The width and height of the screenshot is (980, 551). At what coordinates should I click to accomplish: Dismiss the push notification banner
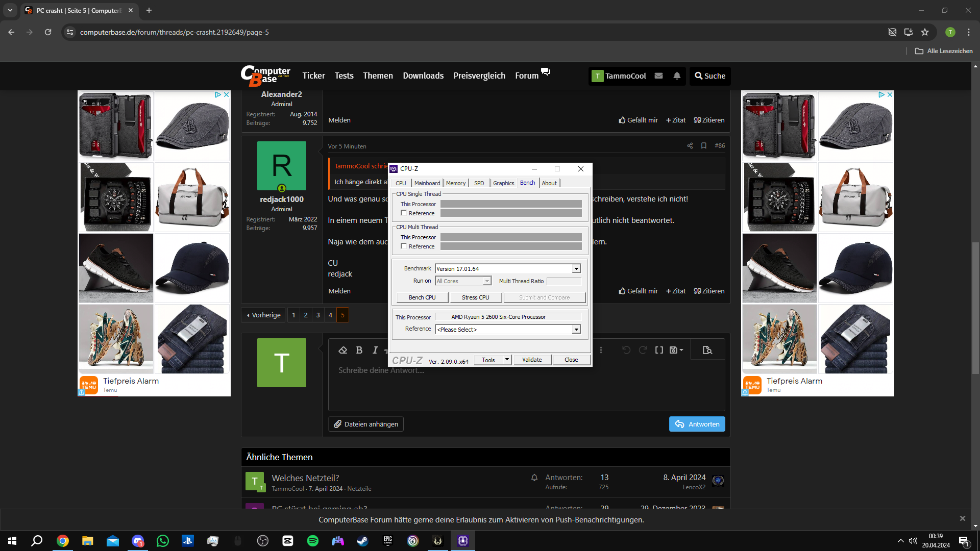pos(963,518)
